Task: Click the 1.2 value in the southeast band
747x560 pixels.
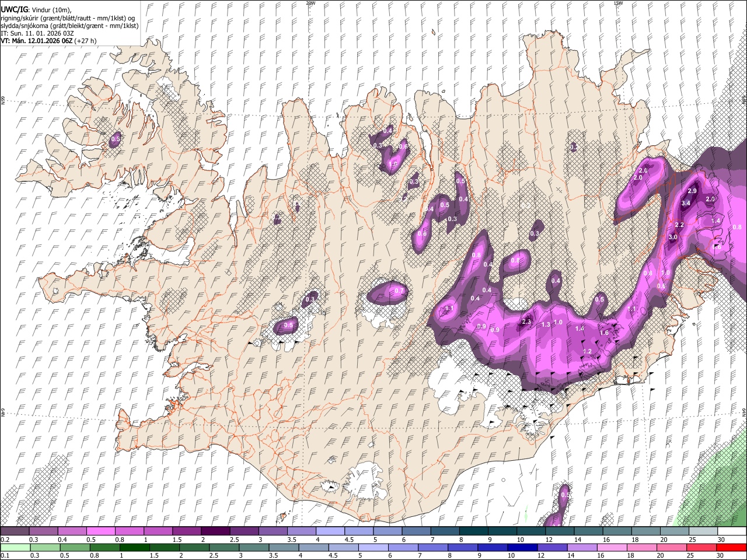Action: pos(588,351)
